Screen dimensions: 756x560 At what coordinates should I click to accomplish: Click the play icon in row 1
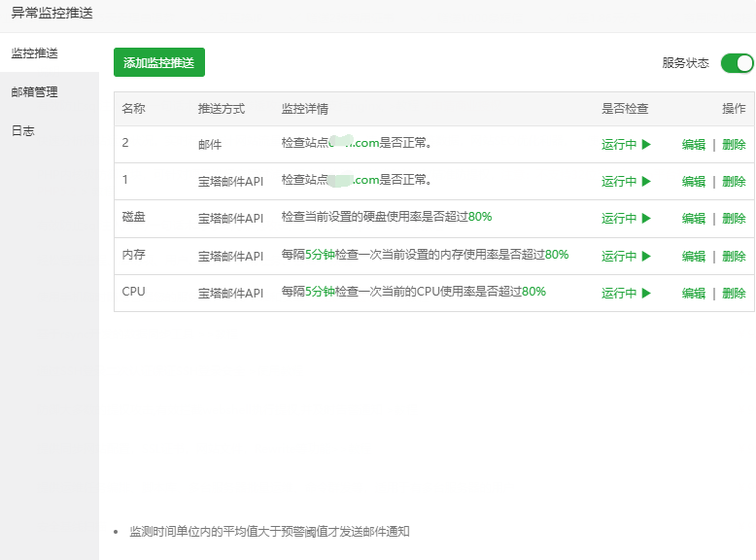(x=645, y=181)
